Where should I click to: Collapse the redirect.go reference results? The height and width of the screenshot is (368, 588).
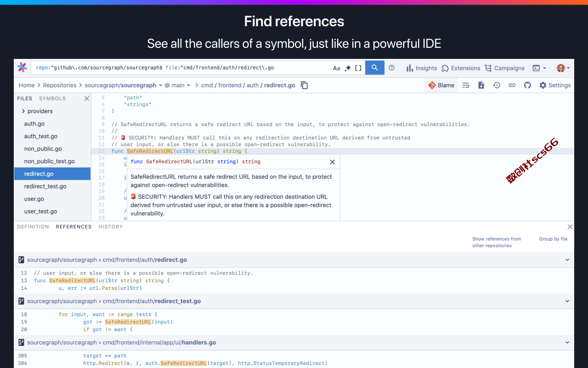pos(567,260)
